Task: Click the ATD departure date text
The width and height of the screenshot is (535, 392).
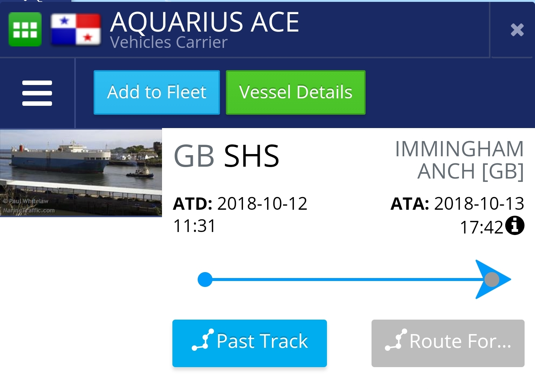Action: click(x=240, y=214)
